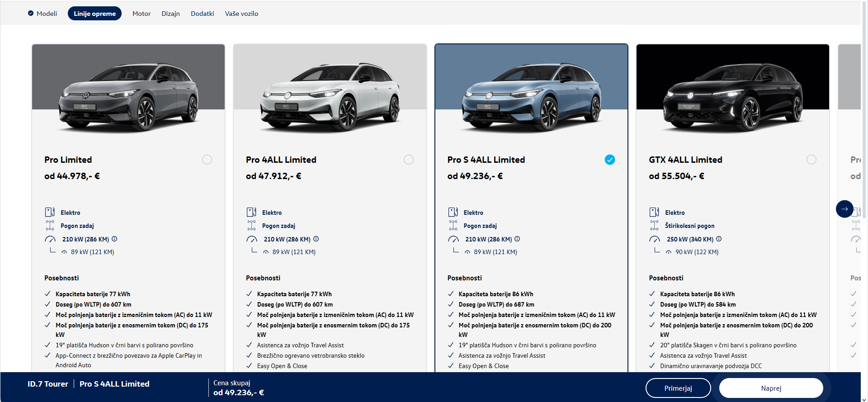
Task: Click the info icon next to Pro Limited 210 kW
Action: point(114,239)
